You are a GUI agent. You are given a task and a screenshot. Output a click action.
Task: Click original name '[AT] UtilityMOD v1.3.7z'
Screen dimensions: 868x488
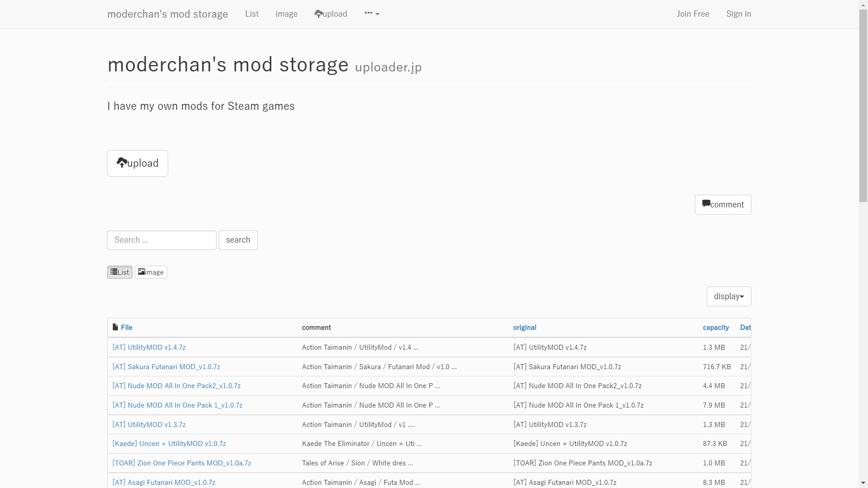coord(550,425)
